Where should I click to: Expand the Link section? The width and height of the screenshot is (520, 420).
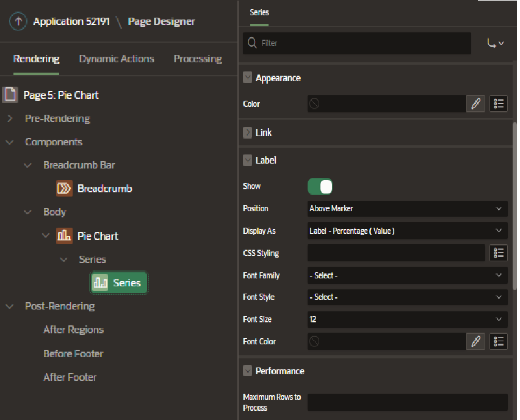click(248, 132)
